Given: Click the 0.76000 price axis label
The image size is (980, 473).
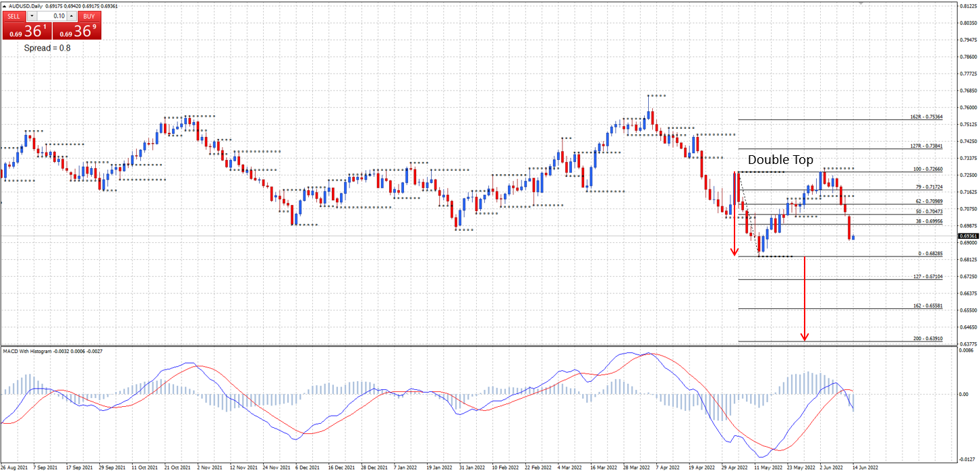Looking at the screenshot, I should (x=968, y=107).
